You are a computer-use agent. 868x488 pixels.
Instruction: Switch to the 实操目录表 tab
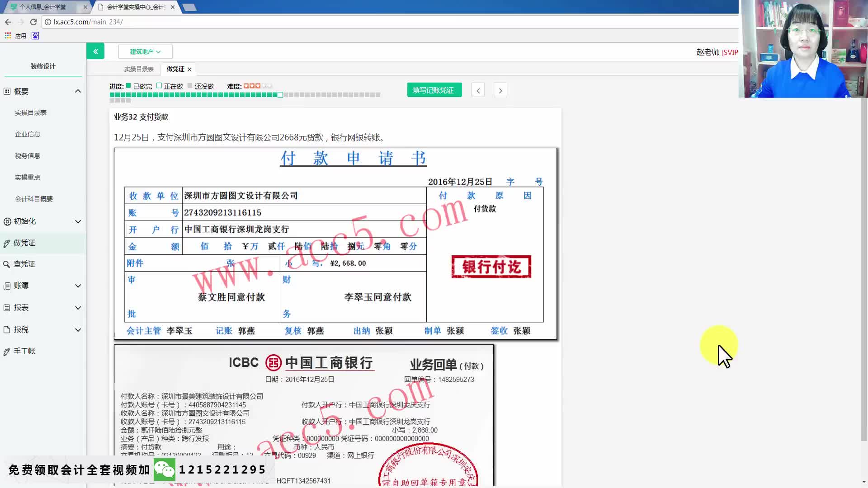point(139,69)
